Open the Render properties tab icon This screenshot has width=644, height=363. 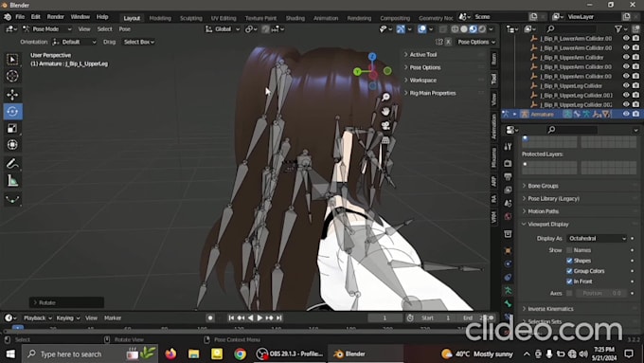point(508,163)
